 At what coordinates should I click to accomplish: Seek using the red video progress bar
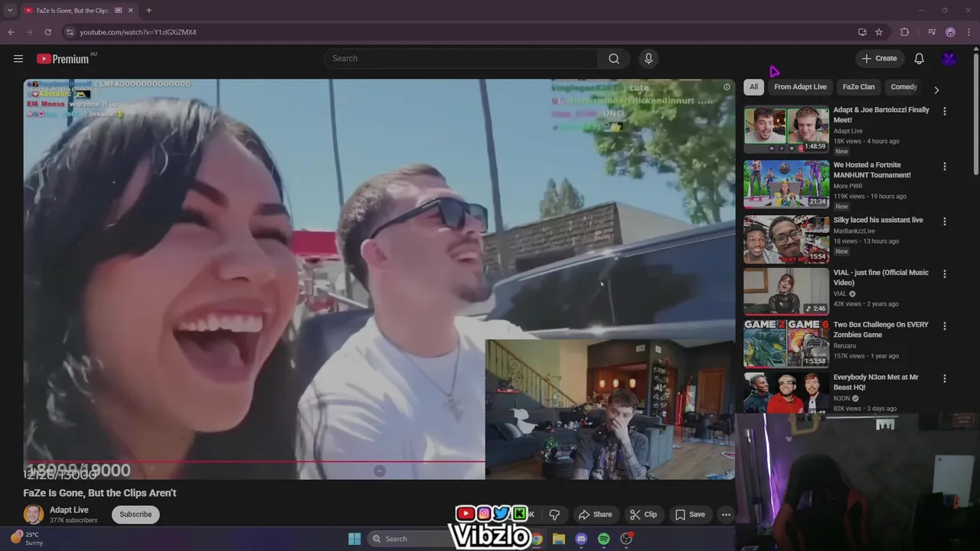[x=253, y=461]
